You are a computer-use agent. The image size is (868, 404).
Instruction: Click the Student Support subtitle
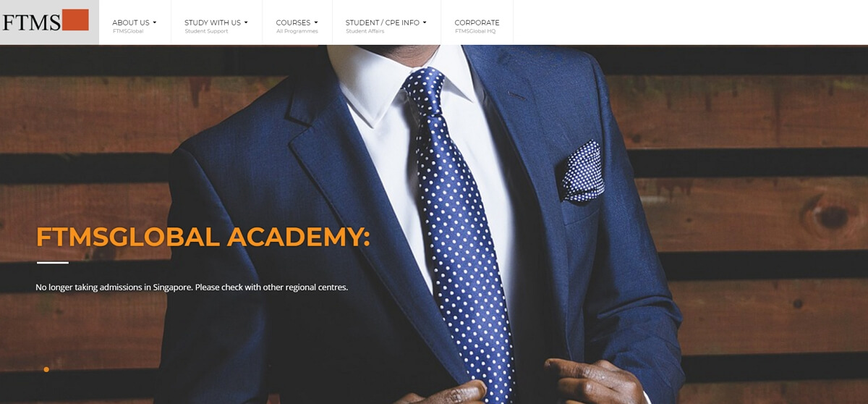pos(206,32)
